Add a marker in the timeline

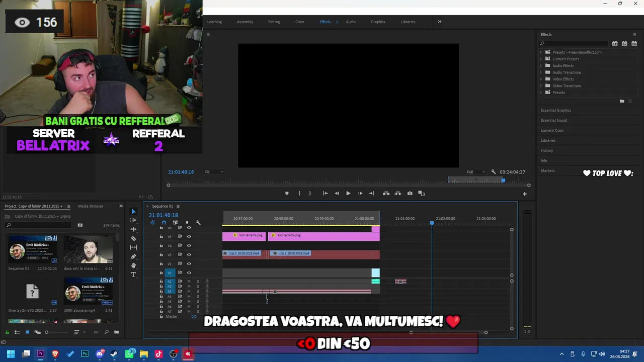point(187,223)
